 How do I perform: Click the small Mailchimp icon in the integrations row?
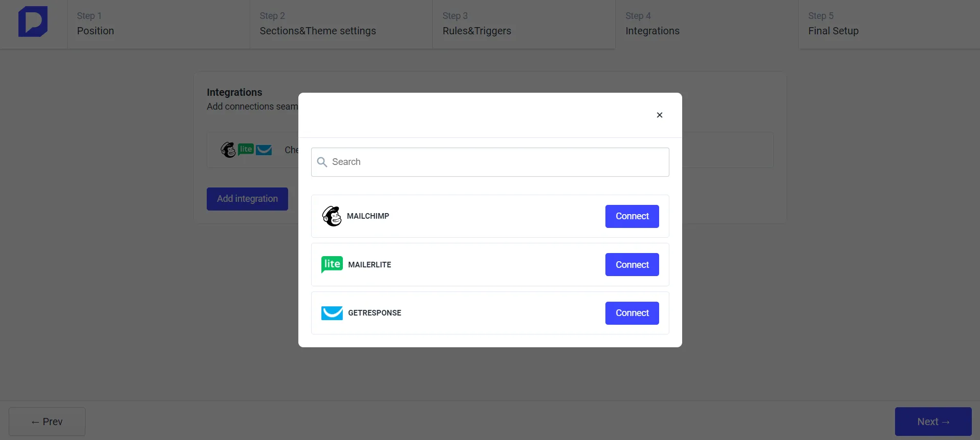point(229,150)
